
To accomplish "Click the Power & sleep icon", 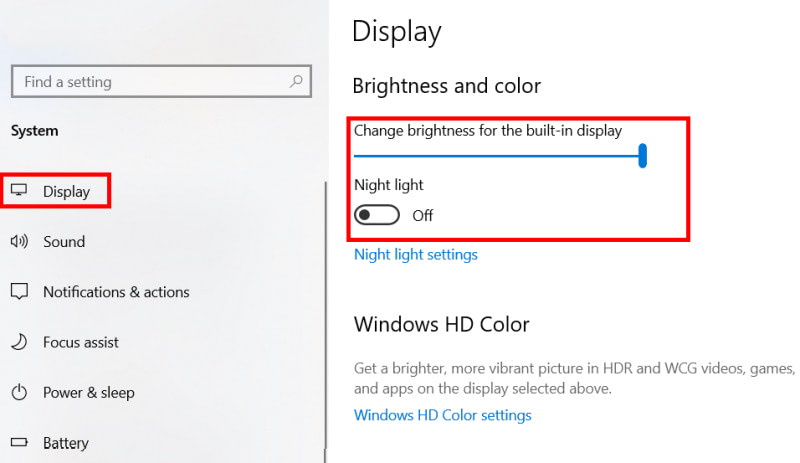I will (x=19, y=392).
